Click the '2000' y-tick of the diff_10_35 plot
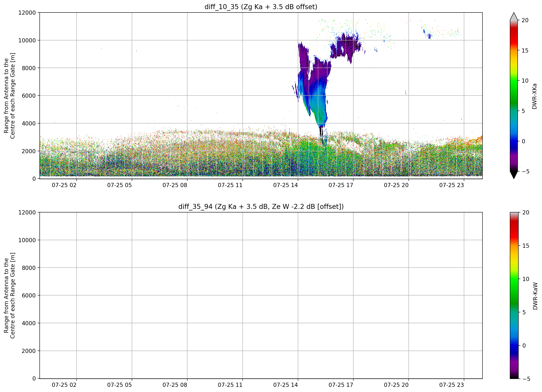This screenshot has width=542, height=392. click(x=29, y=151)
